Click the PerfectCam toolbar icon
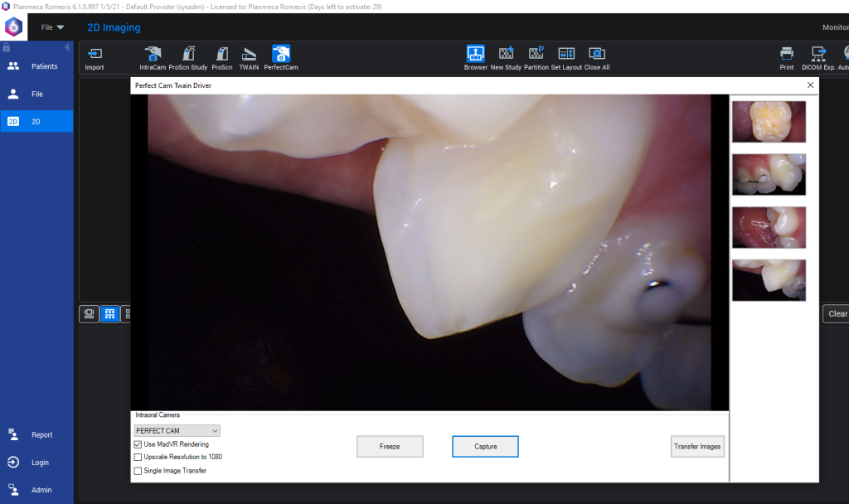The width and height of the screenshot is (849, 504). [x=281, y=55]
